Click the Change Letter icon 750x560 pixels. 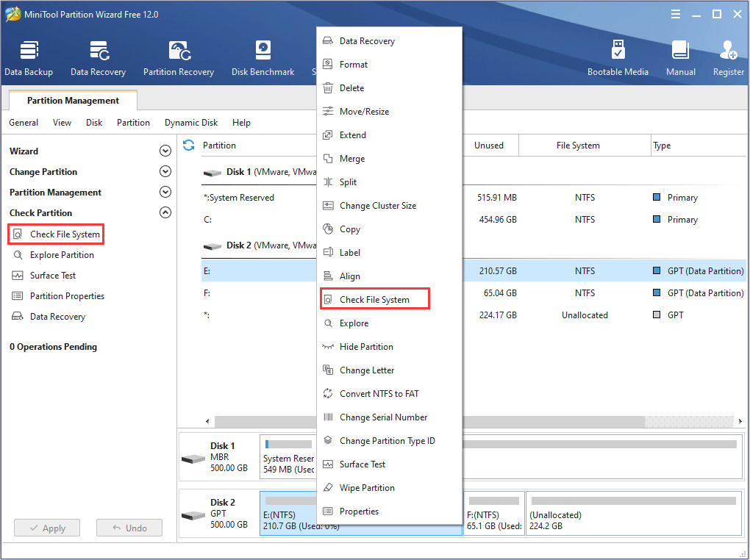point(328,370)
